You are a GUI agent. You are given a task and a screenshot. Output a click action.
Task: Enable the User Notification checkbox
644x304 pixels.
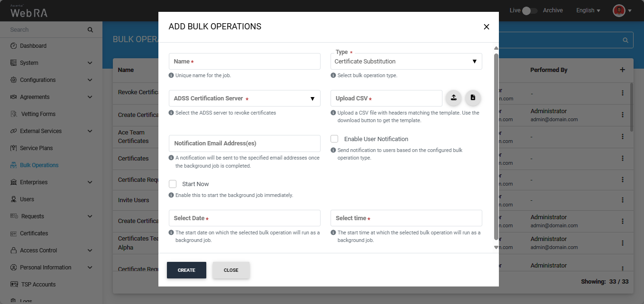334,139
